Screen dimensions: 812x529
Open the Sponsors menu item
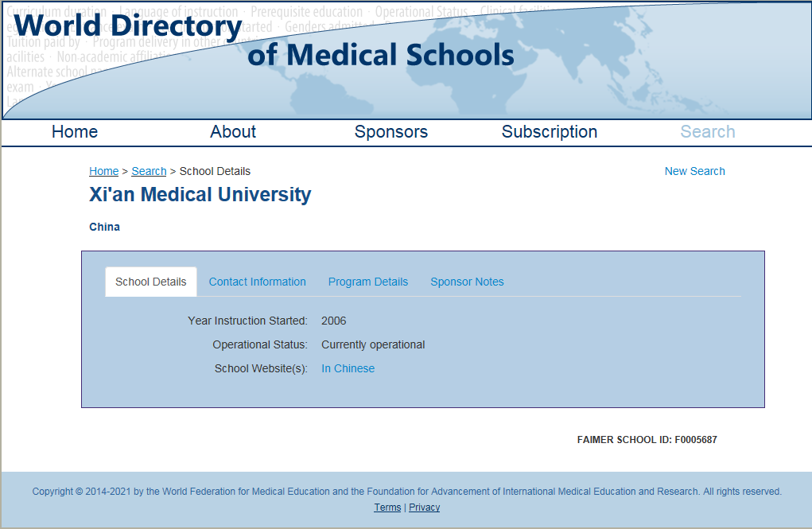click(391, 131)
